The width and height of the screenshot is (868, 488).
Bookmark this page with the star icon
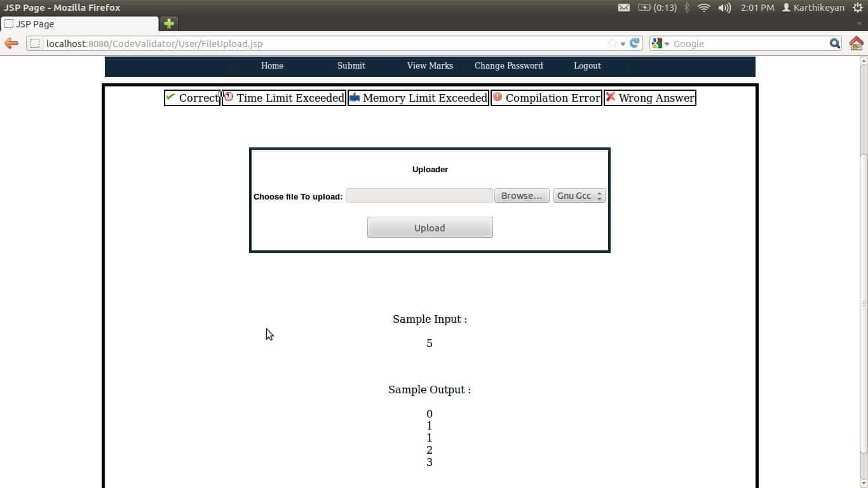coord(613,43)
